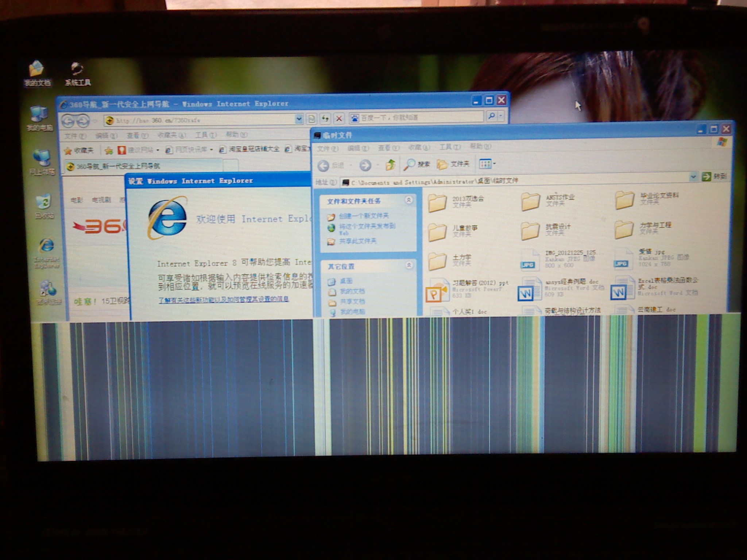Collapse 其它位置 panel
Screen dimensions: 747x560
point(409,265)
